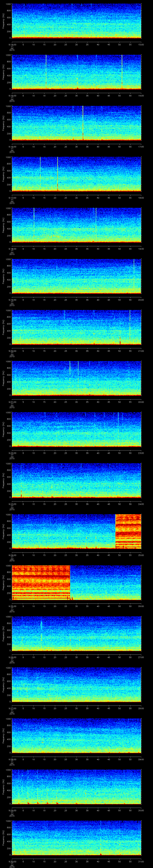Click the 19:00 end time label

[141, 249]
